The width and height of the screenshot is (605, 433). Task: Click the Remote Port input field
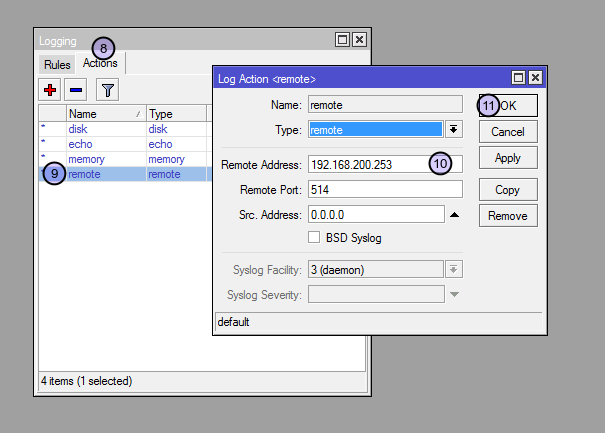point(385,189)
